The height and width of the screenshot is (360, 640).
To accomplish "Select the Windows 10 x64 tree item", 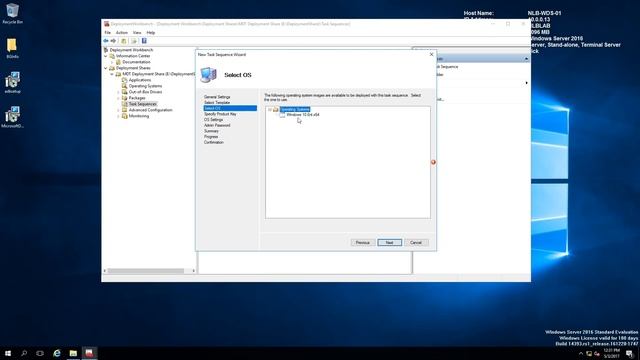I will coord(303,115).
